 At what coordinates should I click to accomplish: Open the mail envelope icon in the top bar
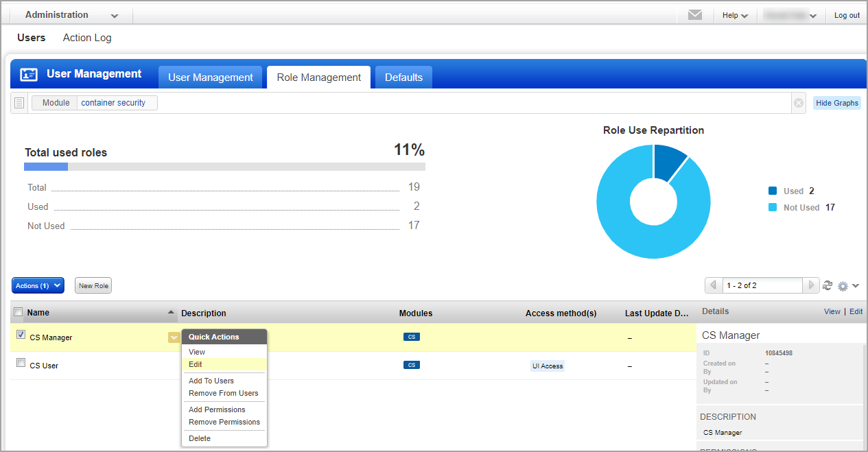click(695, 14)
